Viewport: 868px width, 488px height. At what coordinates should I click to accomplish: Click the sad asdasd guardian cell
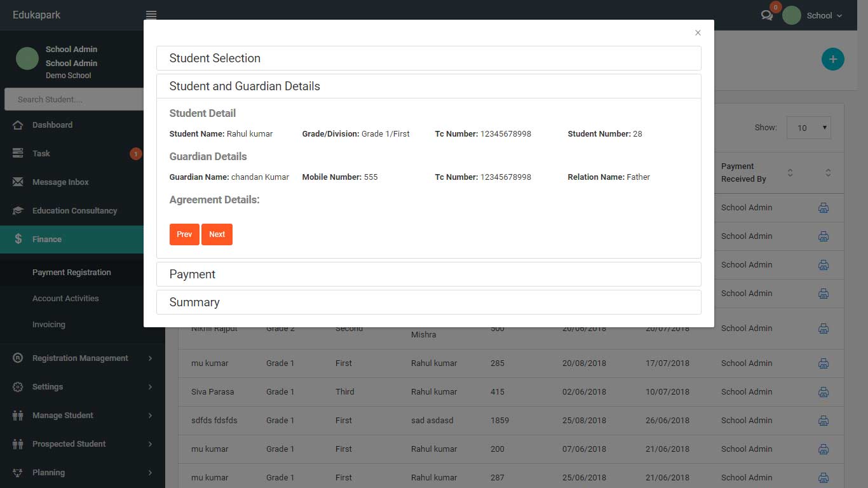tap(432, 420)
